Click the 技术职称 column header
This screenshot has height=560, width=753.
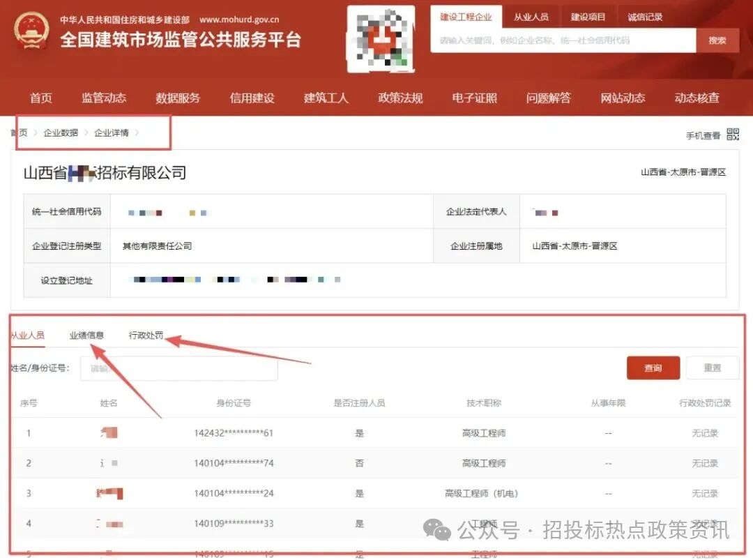pyautogui.click(x=484, y=403)
